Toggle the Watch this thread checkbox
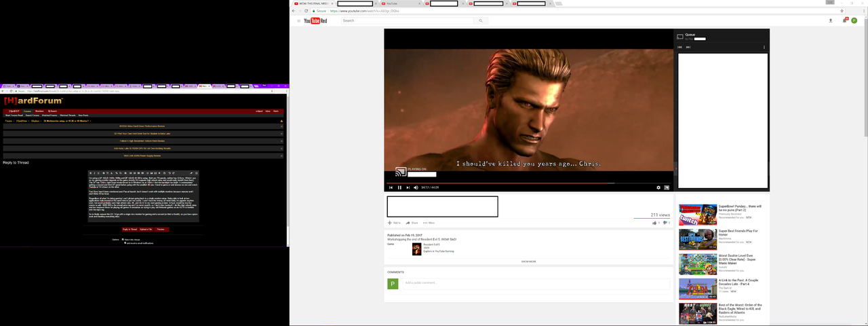Screen dimensions: 868x326 click(123, 239)
